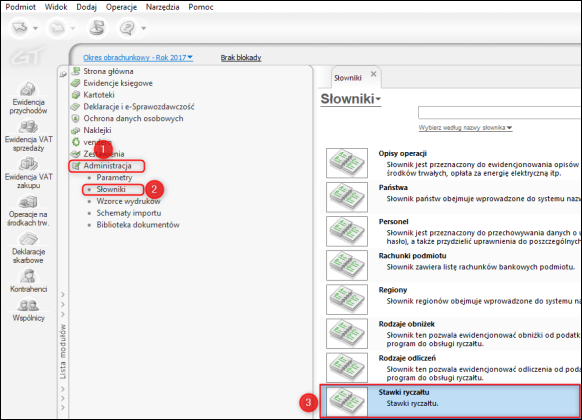Click the home page toolbar icon
The width and height of the screenshot is (582, 420).
tap(97, 28)
